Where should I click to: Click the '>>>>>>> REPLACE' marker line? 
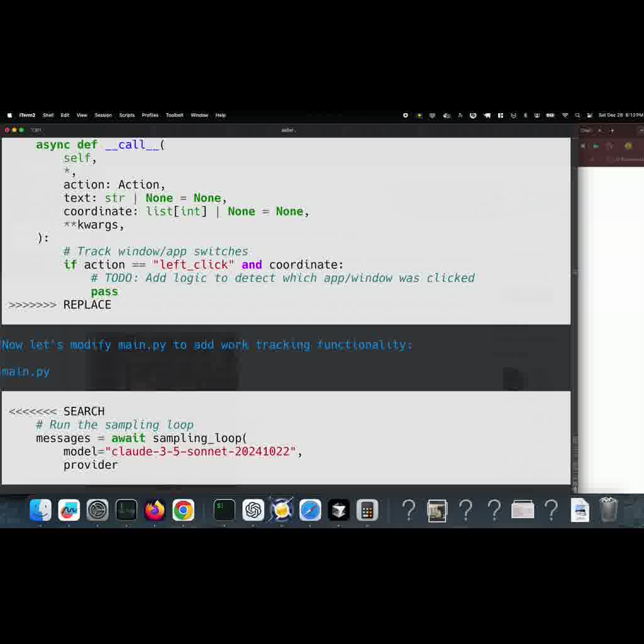(60, 305)
